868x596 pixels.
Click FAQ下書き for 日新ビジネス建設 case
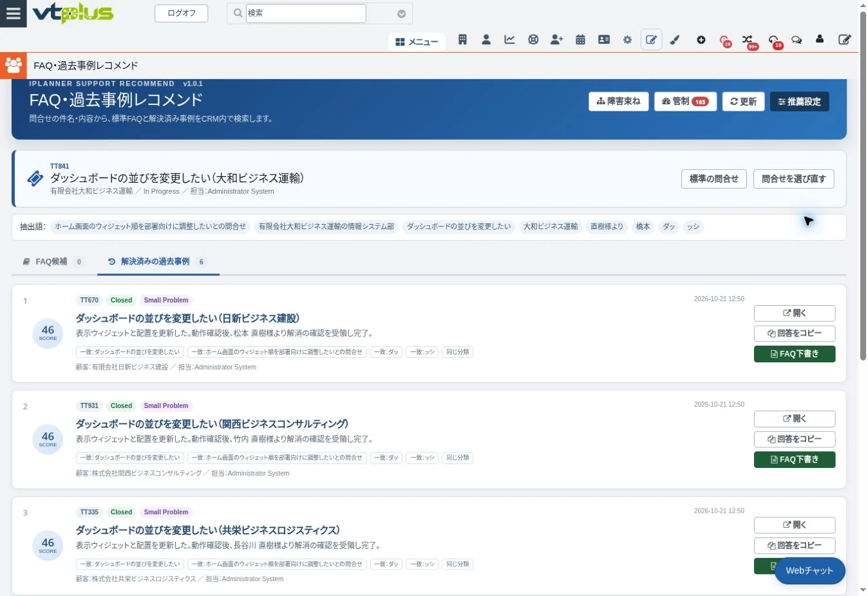pyautogui.click(x=795, y=354)
